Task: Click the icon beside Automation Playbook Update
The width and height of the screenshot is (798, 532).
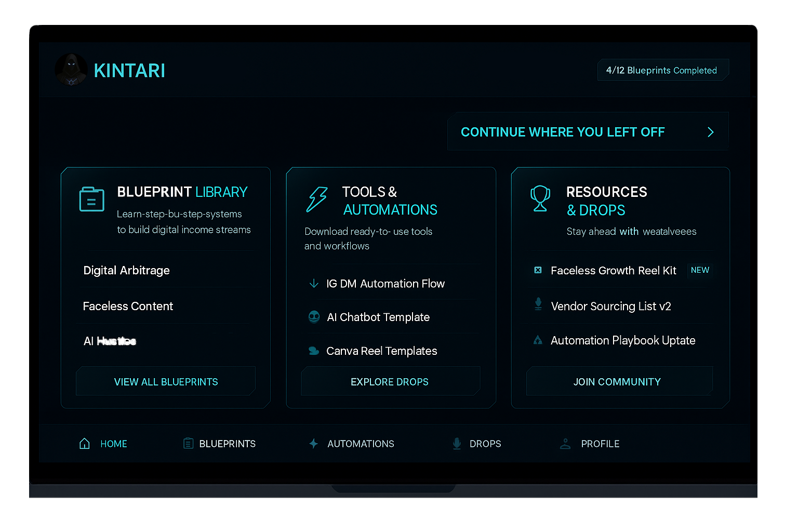Action: (538, 340)
